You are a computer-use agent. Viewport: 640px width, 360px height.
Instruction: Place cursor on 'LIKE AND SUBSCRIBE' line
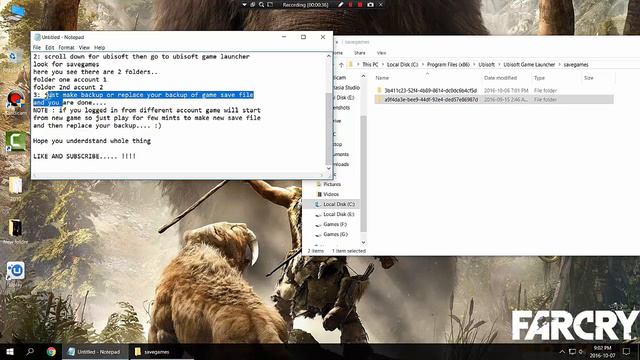[84, 156]
